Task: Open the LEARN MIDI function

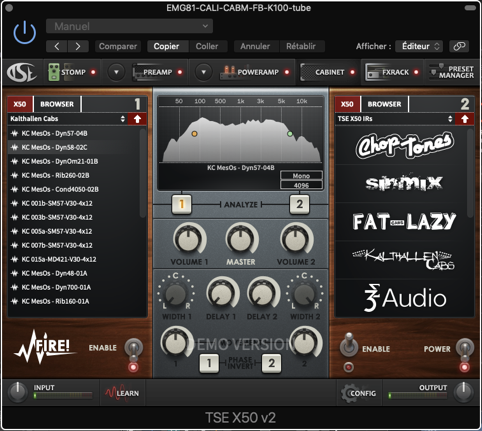Action: point(122,393)
